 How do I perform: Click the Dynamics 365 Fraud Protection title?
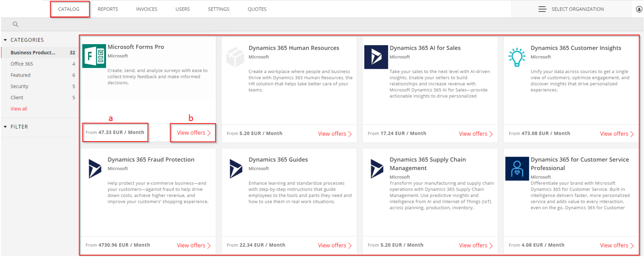151,159
